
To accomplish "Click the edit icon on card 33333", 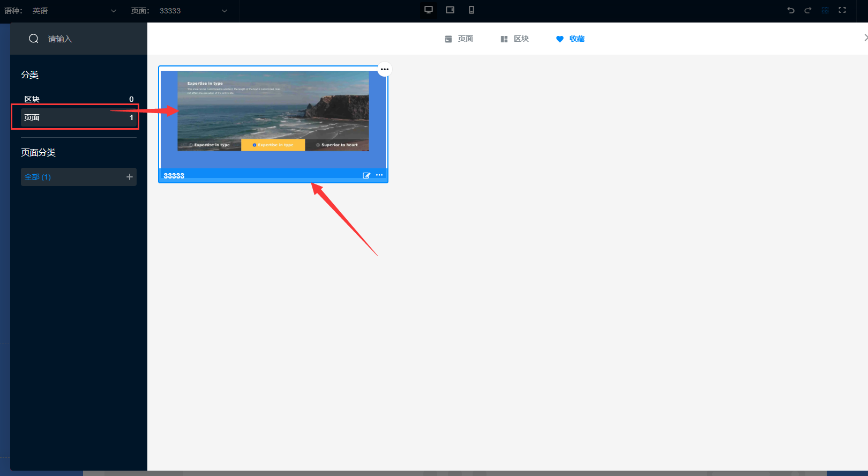I will (366, 175).
